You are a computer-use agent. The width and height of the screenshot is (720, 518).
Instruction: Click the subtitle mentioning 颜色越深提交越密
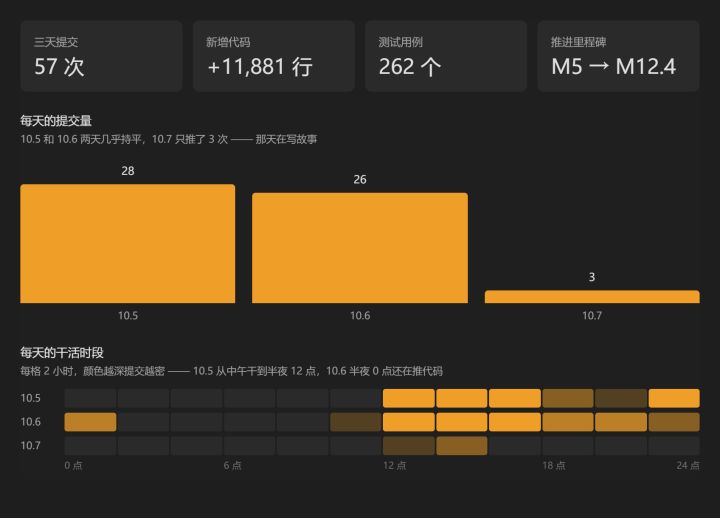(231, 371)
